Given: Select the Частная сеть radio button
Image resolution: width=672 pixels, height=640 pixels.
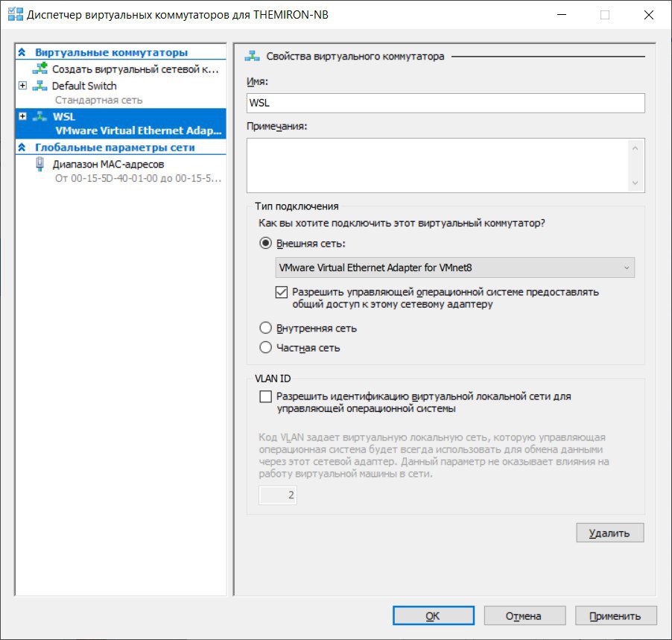Looking at the screenshot, I should click(266, 347).
